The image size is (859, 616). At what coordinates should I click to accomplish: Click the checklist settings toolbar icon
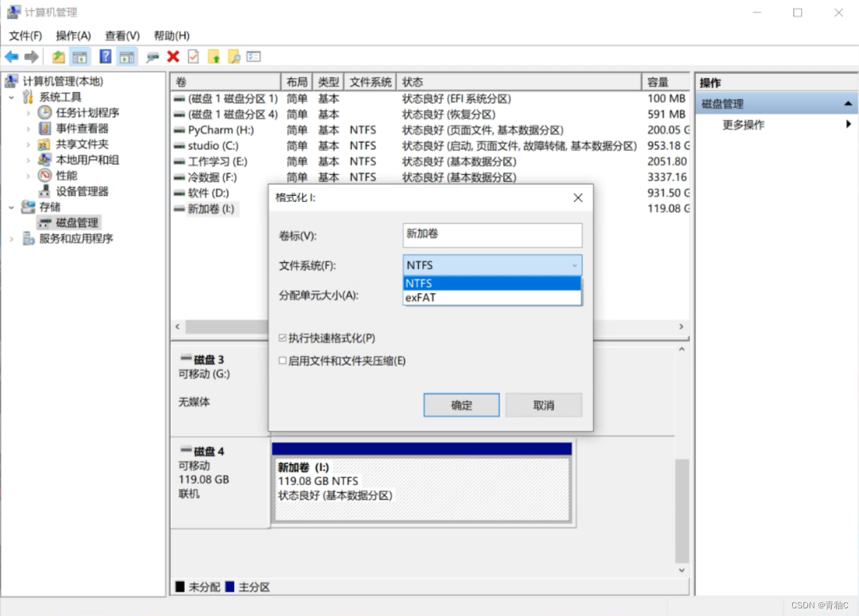(x=254, y=57)
